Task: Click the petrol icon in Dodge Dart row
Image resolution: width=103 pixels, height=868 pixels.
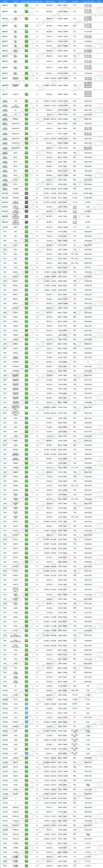Action: point(26,227)
